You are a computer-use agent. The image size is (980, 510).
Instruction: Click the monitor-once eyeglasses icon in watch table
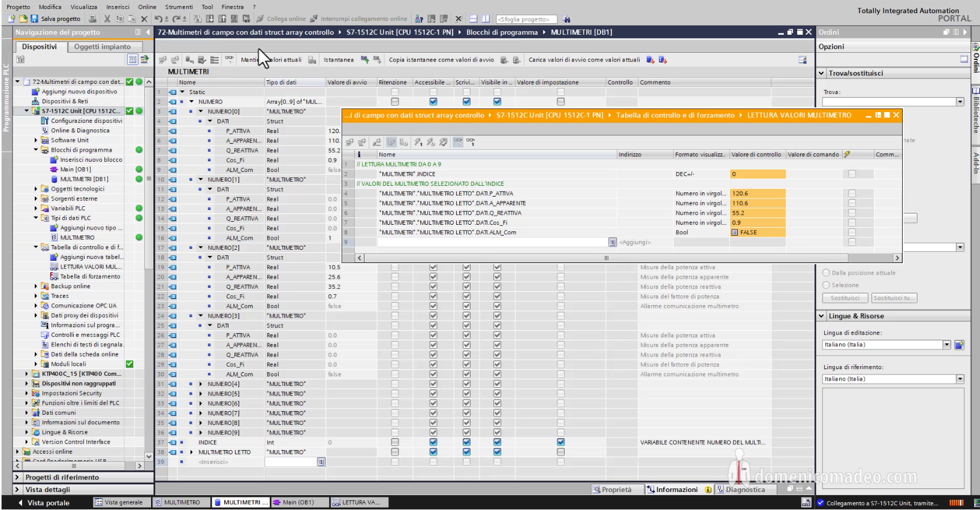pos(471,142)
